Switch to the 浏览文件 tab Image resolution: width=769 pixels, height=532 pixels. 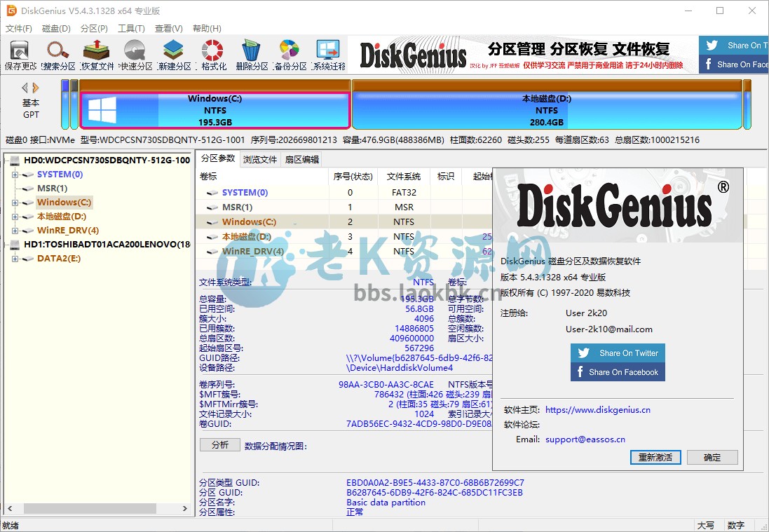(x=260, y=159)
